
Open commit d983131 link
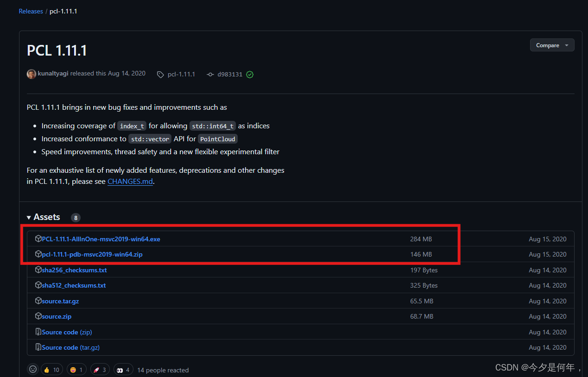point(230,74)
